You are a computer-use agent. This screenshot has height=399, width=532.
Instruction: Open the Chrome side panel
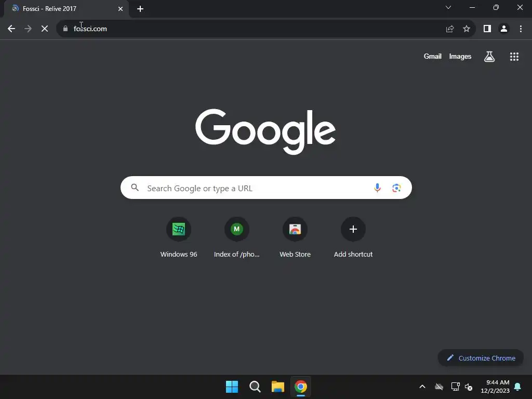pos(487,29)
